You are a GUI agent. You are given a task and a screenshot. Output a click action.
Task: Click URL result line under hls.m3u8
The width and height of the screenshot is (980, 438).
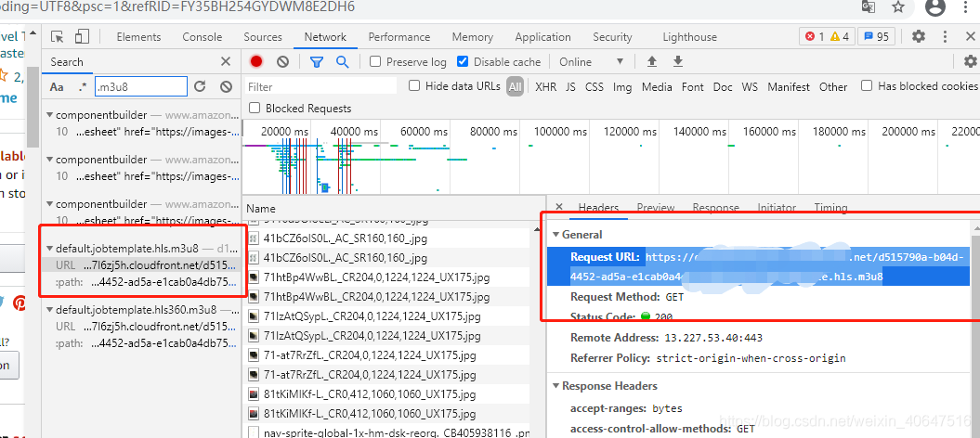pyautogui.click(x=144, y=265)
